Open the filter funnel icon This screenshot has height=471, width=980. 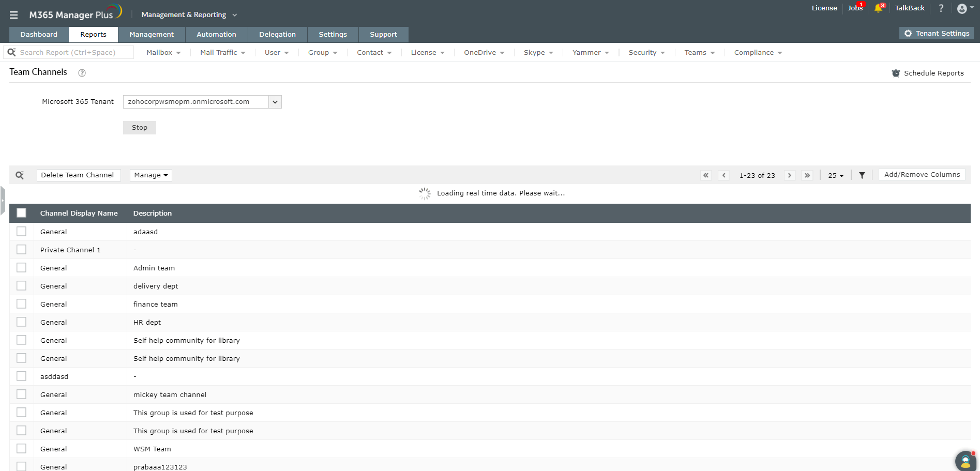[862, 175]
